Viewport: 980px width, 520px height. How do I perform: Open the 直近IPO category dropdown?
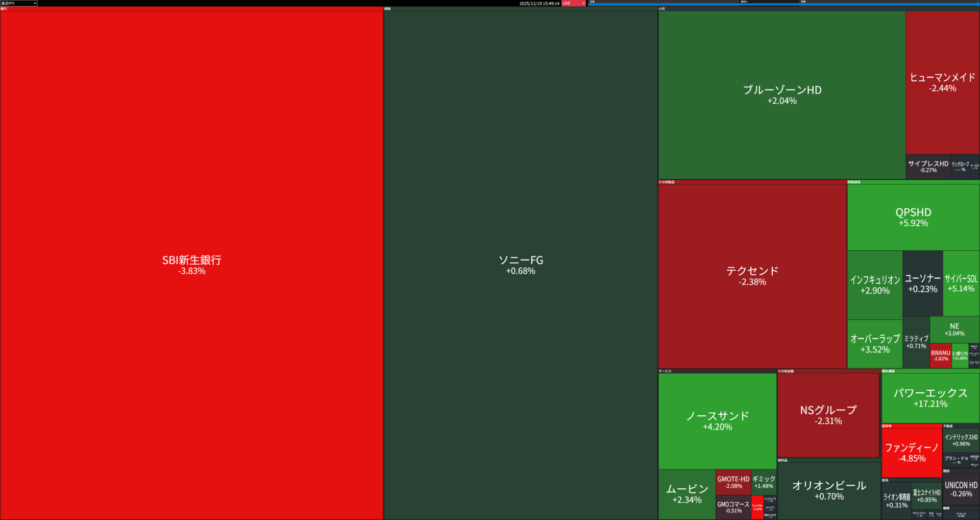click(19, 3)
